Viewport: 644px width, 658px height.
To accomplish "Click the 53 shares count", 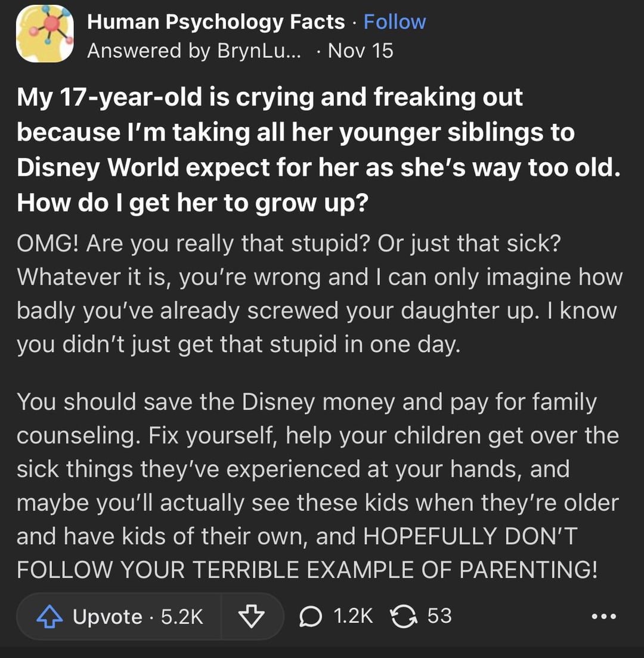I will click(x=439, y=616).
